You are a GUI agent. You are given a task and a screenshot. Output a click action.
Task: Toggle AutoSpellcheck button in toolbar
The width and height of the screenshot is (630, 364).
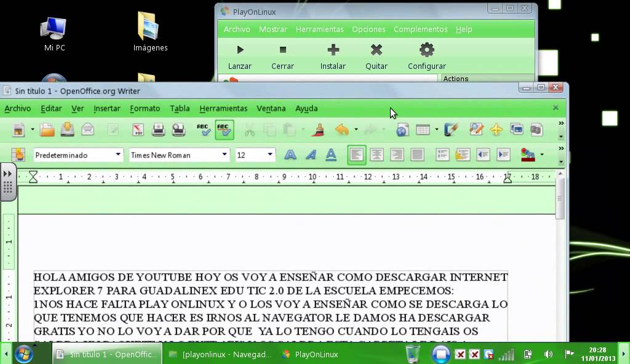[x=224, y=130]
